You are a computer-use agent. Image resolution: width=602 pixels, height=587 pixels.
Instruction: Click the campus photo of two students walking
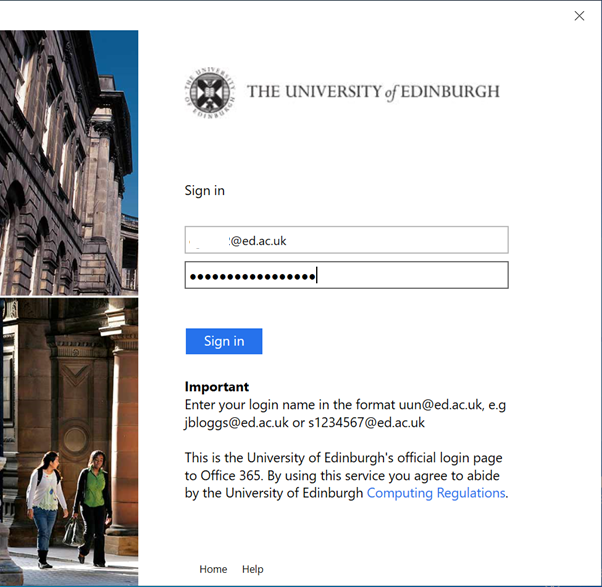point(69,441)
